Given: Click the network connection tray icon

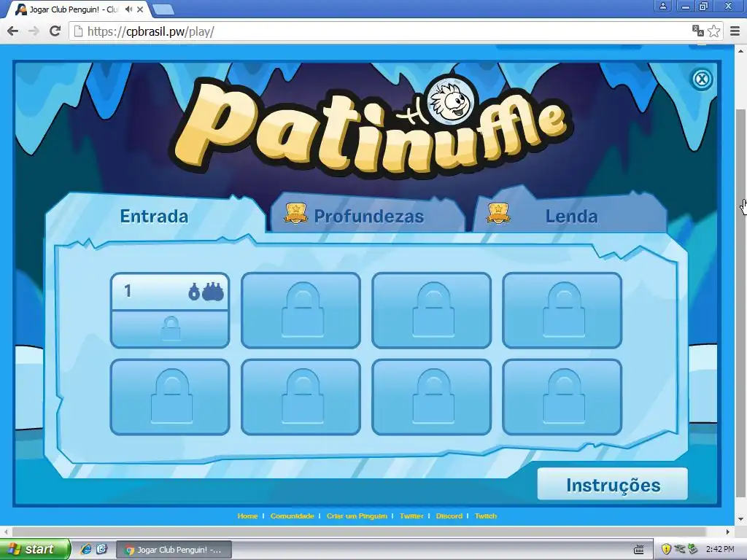Looking at the screenshot, I should coord(679,549).
